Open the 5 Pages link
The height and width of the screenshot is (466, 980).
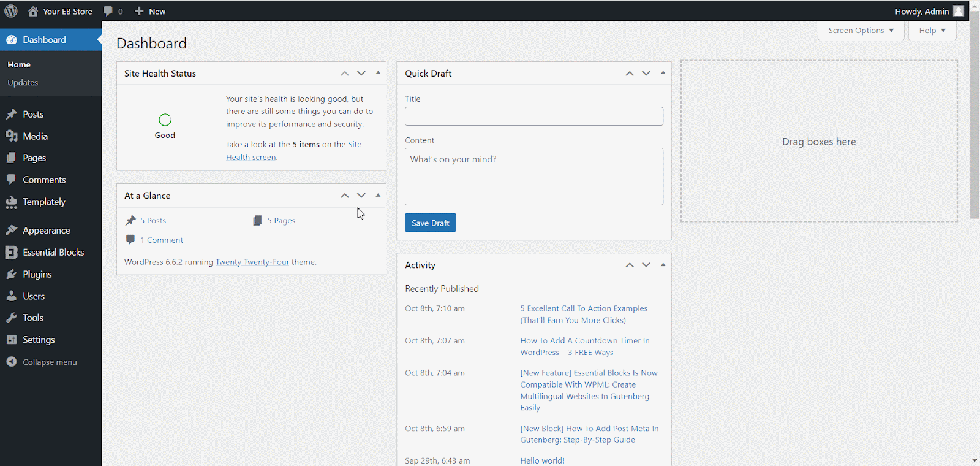pos(281,221)
